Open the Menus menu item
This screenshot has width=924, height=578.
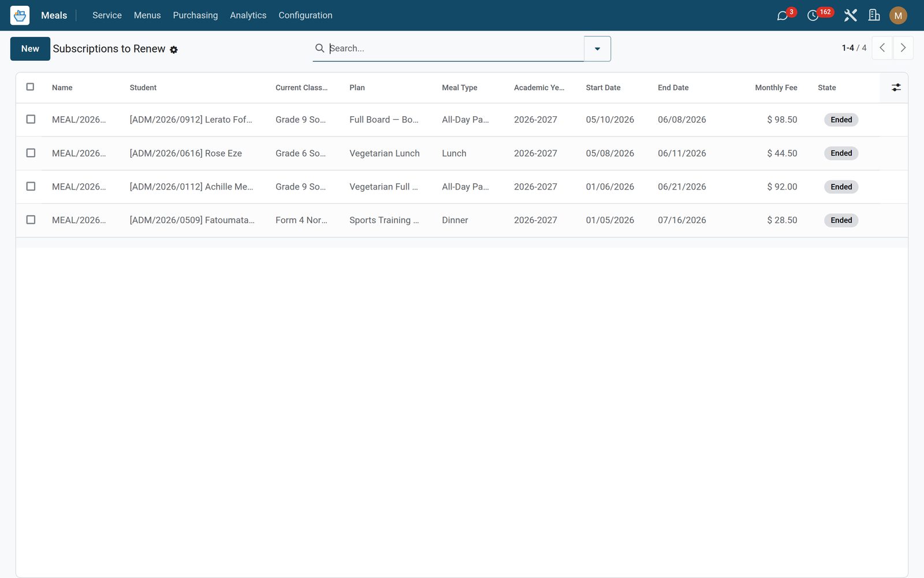tap(147, 16)
